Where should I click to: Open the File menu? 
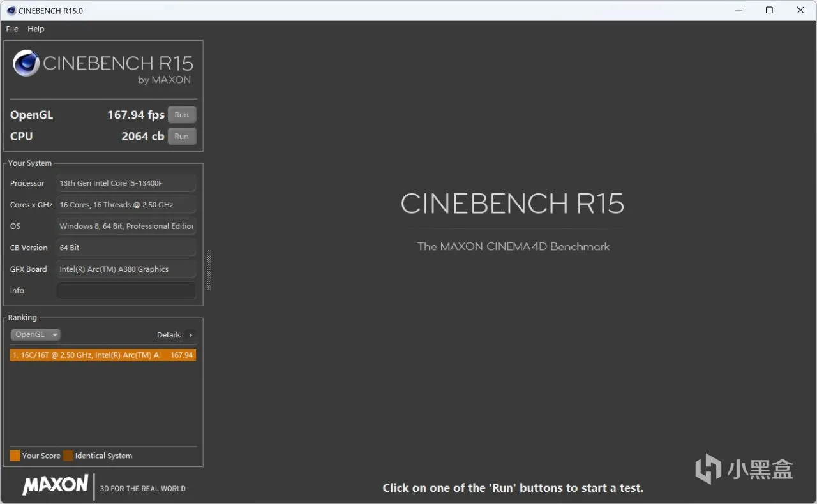click(x=12, y=29)
